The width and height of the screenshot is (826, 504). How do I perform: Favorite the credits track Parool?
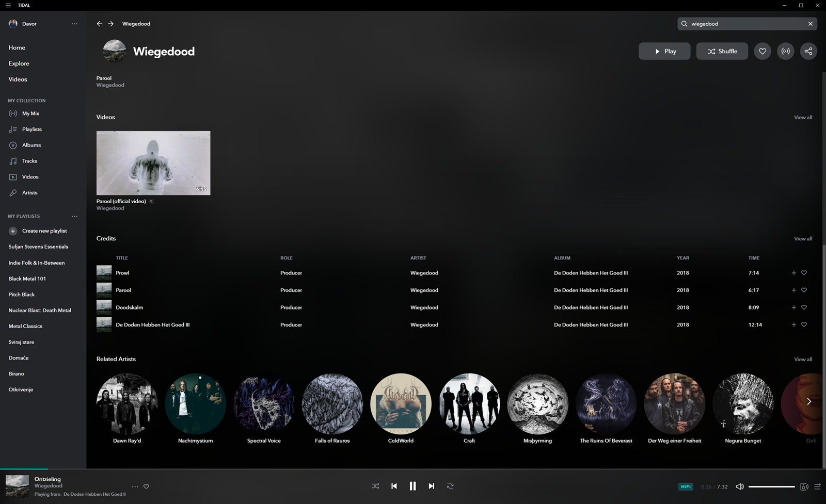click(x=804, y=290)
